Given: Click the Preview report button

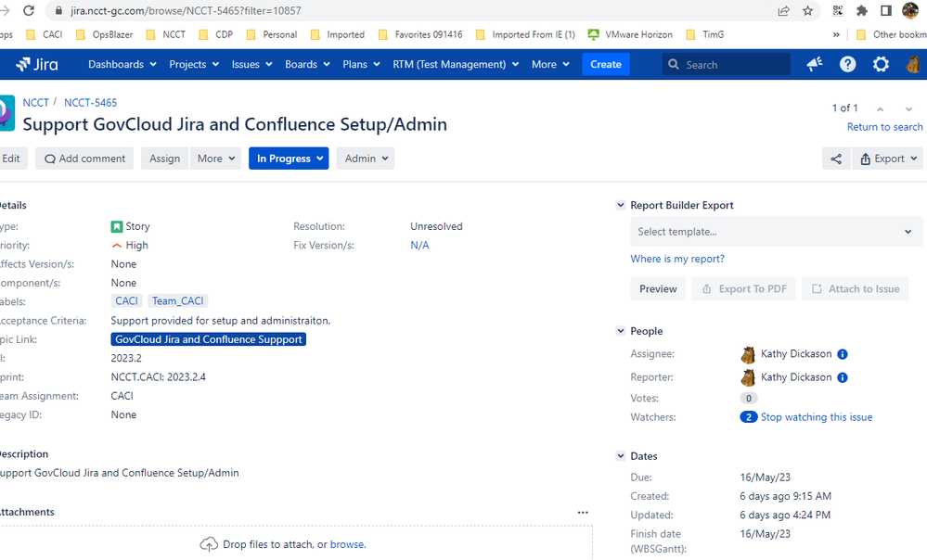Looking at the screenshot, I should pyautogui.click(x=658, y=289).
